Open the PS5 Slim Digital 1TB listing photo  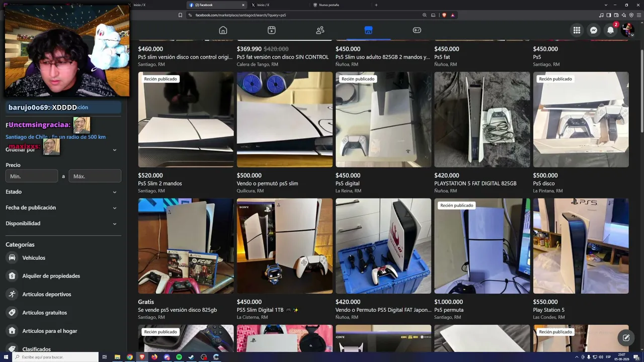[x=285, y=246]
